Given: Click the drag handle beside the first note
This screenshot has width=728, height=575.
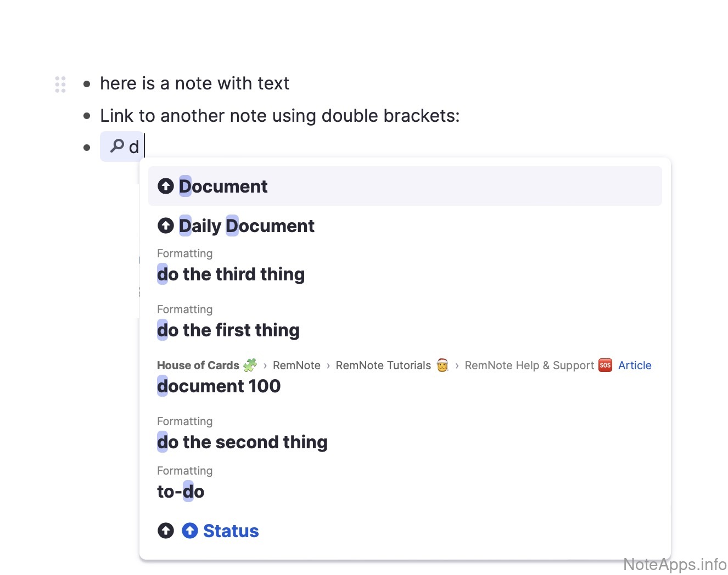Looking at the screenshot, I should coord(60,84).
